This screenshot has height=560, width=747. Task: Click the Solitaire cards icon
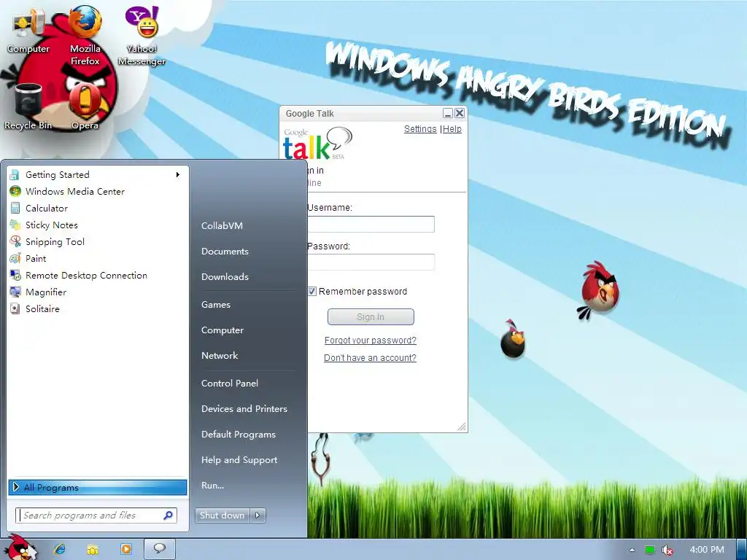pyautogui.click(x=15, y=308)
